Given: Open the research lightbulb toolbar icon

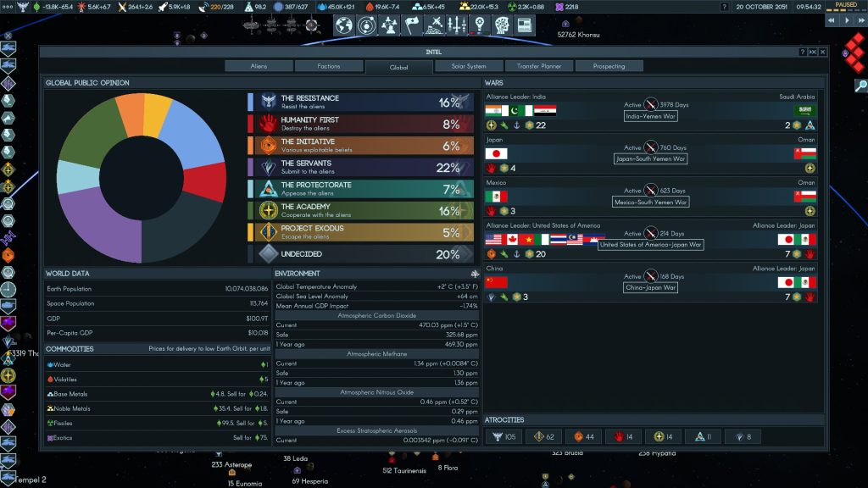Looking at the screenshot, I should [x=480, y=25].
